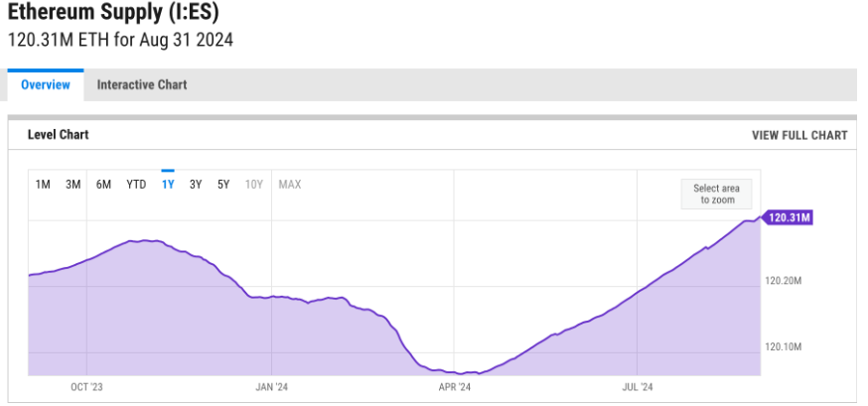This screenshot has height=406, width=868.
Task: Show the MAX time range
Action: pyautogui.click(x=290, y=185)
